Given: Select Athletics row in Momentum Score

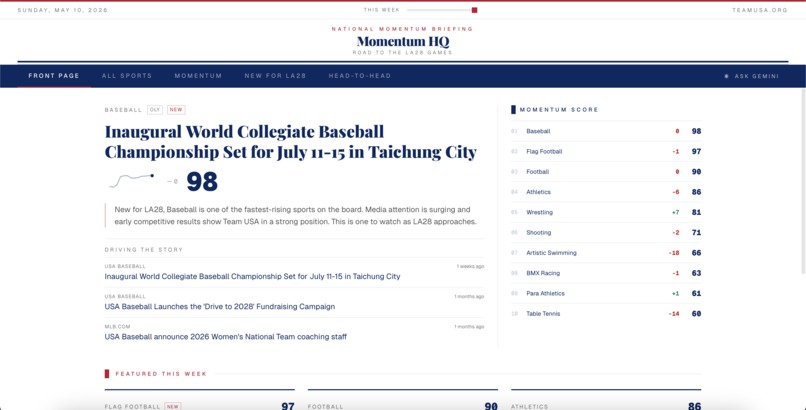Looking at the screenshot, I should pos(606,192).
